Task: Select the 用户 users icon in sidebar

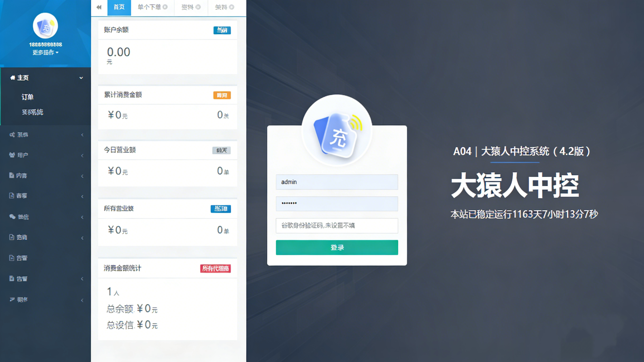Action: tap(12, 155)
